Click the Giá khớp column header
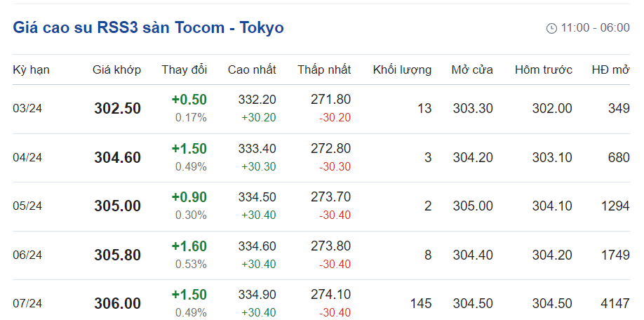Image resolution: width=644 pixels, height=320 pixels. point(116,69)
